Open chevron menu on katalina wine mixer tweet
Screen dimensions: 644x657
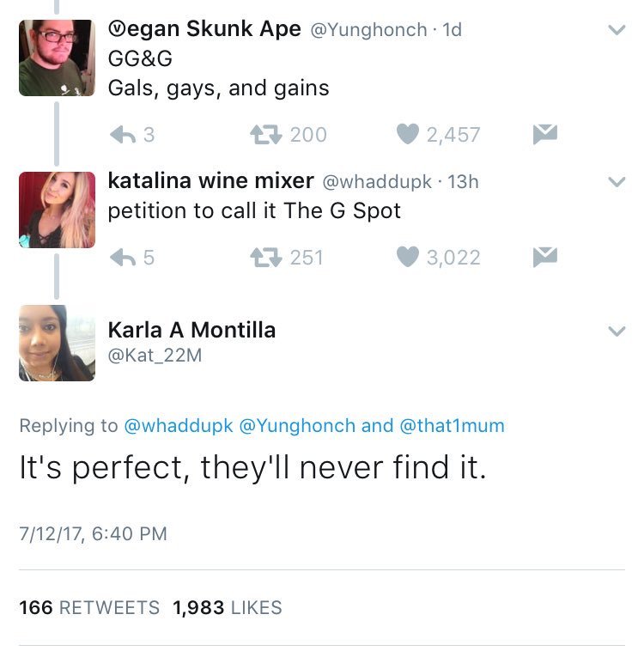(616, 182)
